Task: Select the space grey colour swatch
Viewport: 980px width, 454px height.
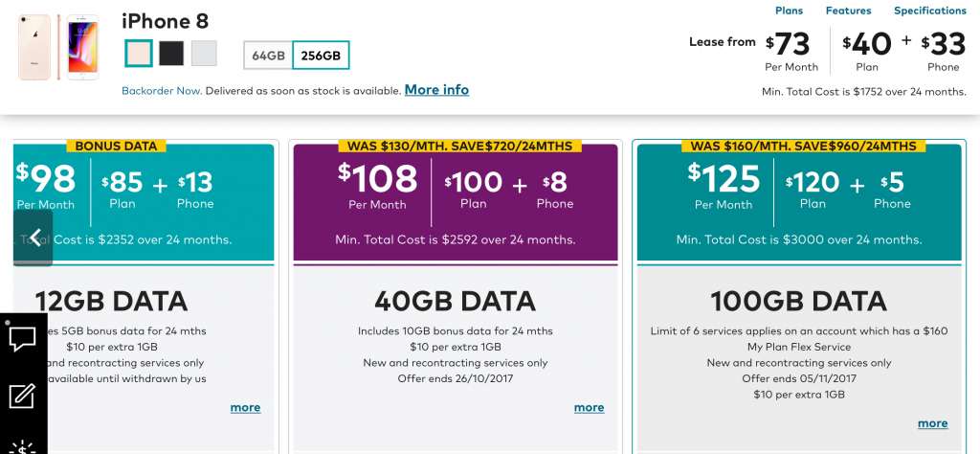Action: [x=171, y=53]
